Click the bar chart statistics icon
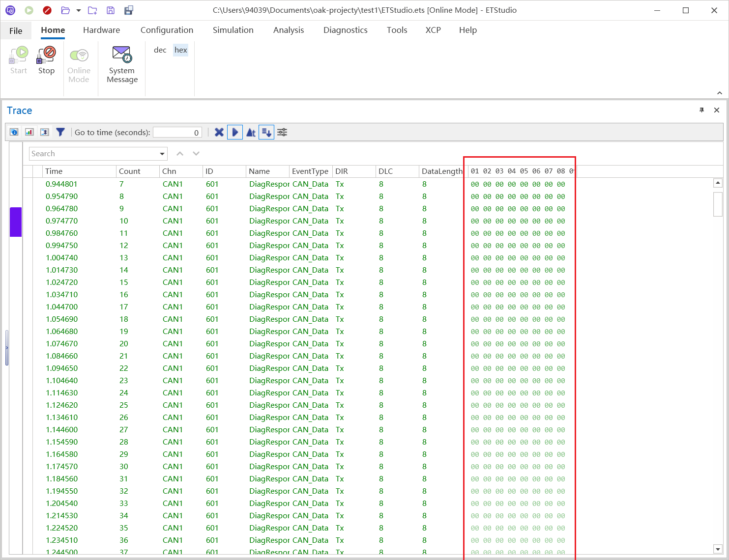The image size is (729, 560). click(x=29, y=132)
